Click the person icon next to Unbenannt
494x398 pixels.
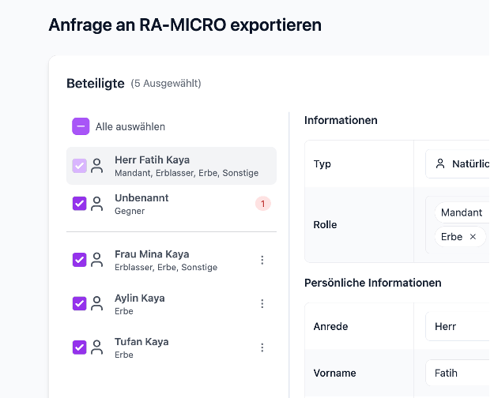[97, 203]
